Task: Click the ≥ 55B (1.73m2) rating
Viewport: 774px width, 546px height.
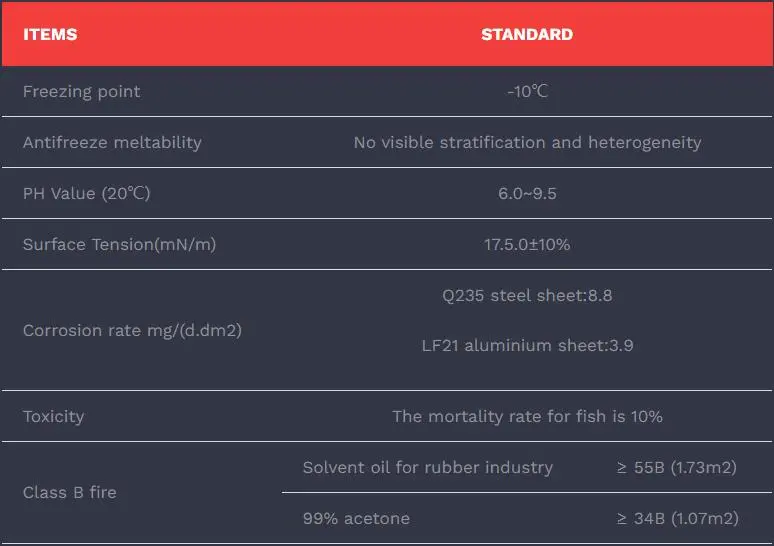Action: click(x=676, y=467)
